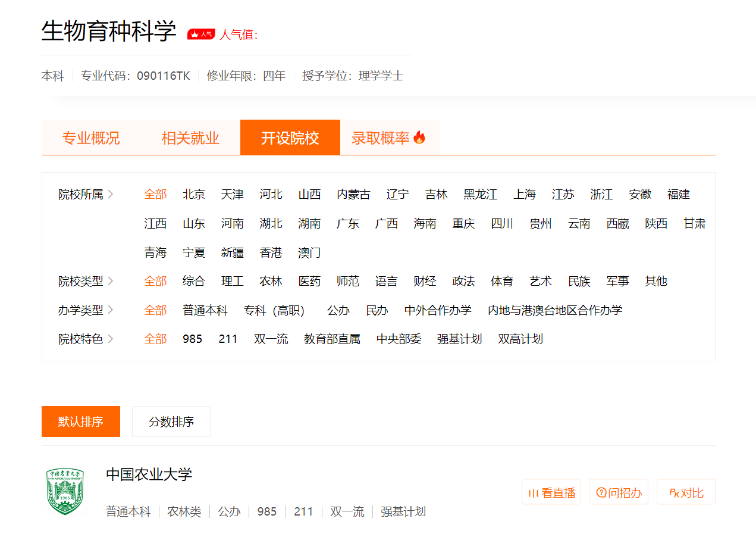Screen dimensions: 756x534
Task: Click 对比 for 中国农业大学
Action: 686,492
